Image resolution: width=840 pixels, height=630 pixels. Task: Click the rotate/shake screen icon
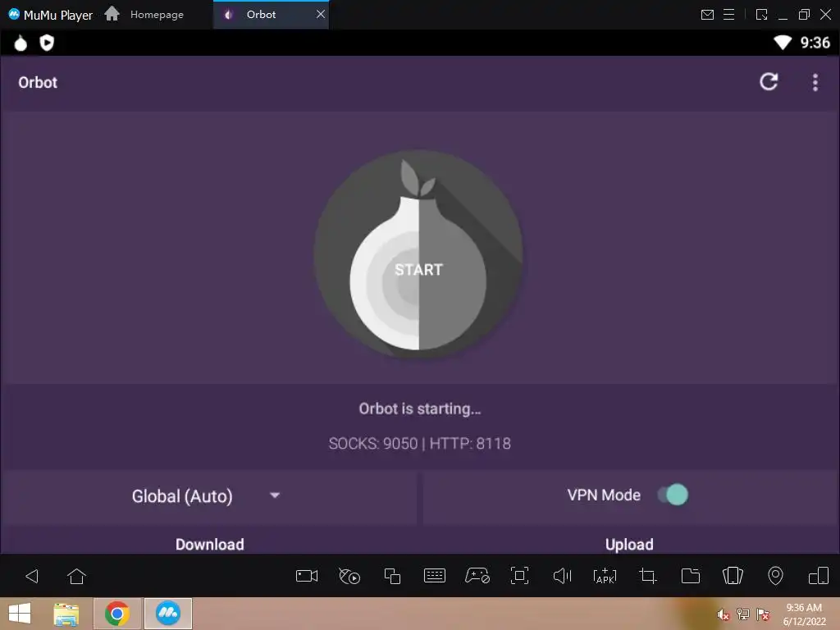pyautogui.click(x=733, y=576)
